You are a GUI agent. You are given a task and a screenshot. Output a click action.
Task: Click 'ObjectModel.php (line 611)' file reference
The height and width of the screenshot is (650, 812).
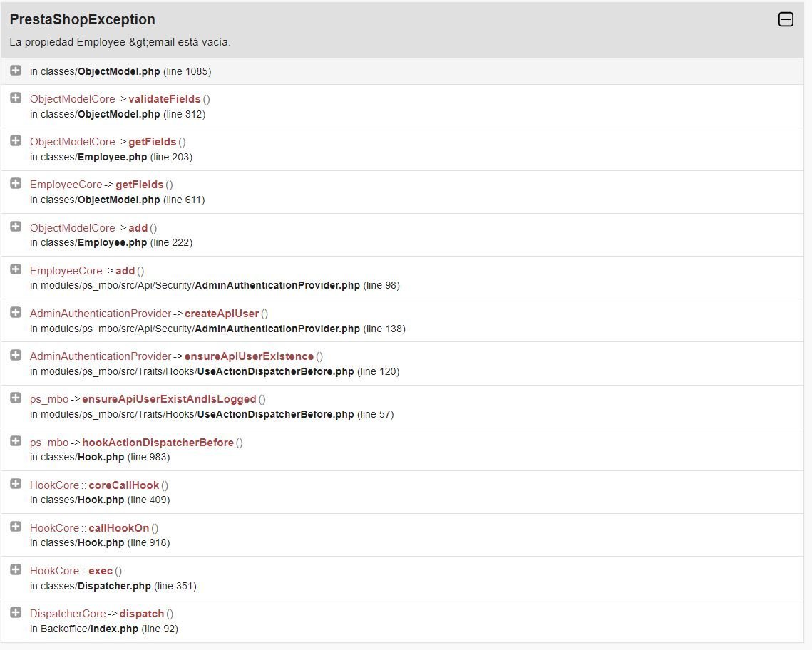tap(141, 200)
